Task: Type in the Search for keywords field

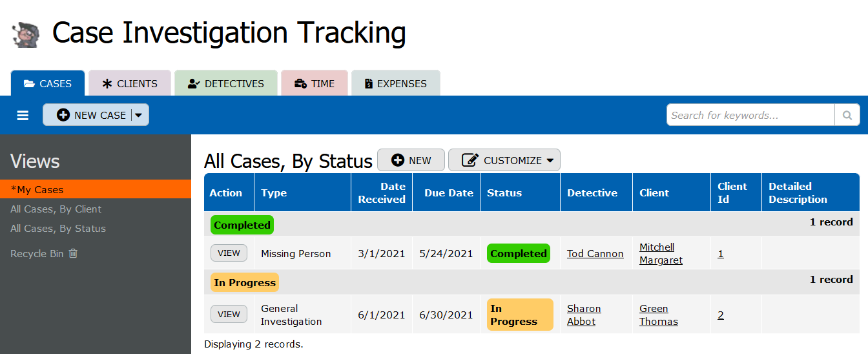Action: [x=750, y=115]
